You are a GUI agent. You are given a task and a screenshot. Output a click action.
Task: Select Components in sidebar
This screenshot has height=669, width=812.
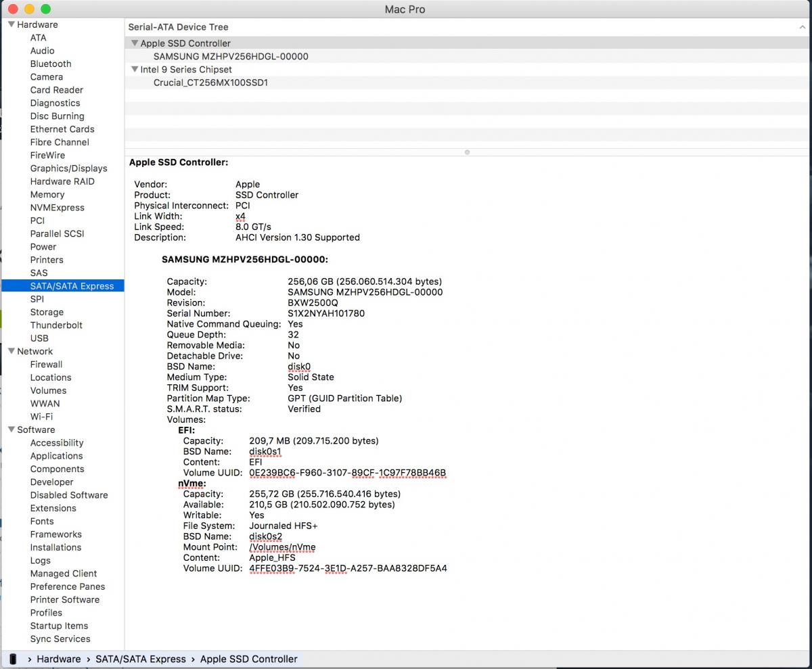click(x=58, y=469)
